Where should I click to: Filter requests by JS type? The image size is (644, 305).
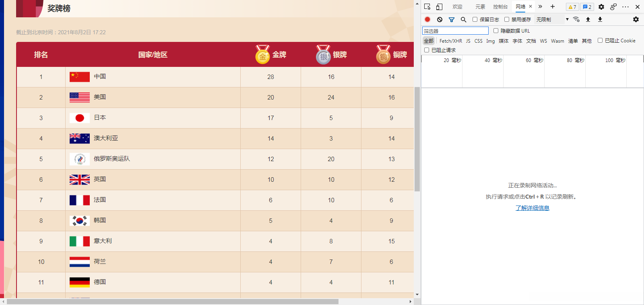pyautogui.click(x=468, y=41)
